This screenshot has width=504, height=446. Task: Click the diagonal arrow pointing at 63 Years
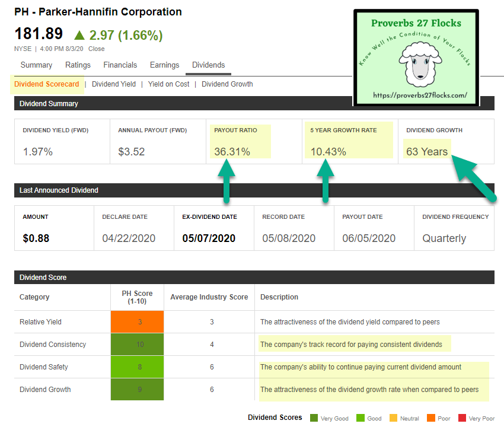point(474,178)
